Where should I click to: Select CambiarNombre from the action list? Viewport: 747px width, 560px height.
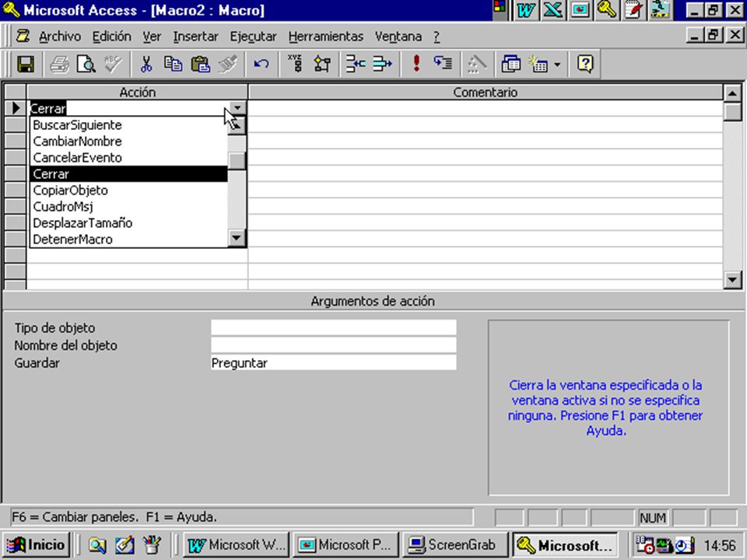click(128, 141)
